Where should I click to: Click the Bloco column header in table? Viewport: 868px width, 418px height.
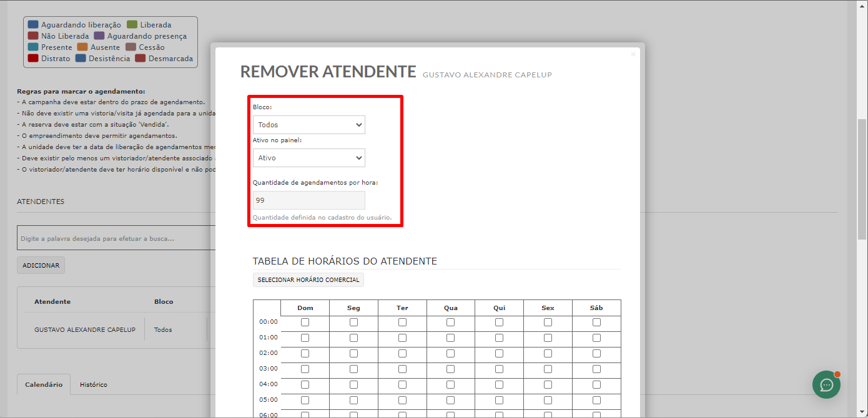164,301
